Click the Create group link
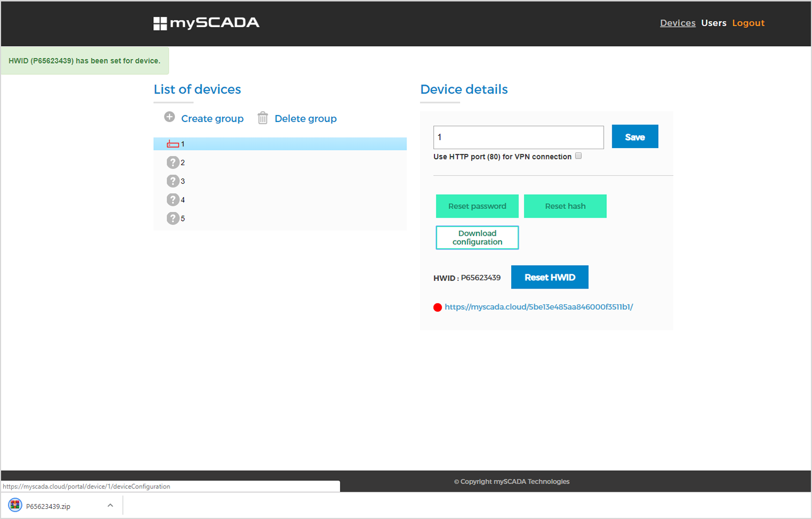The width and height of the screenshot is (812, 519). pyautogui.click(x=212, y=119)
